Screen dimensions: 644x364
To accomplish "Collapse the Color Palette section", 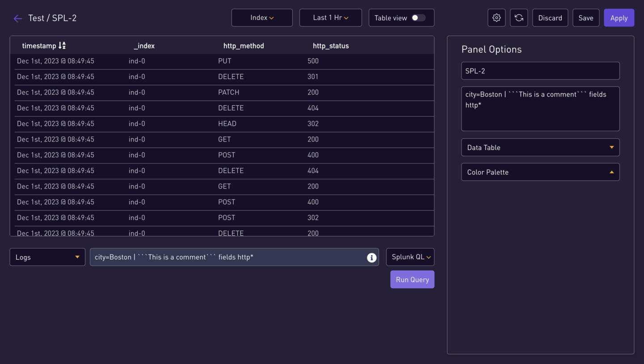I will [x=540, y=172].
